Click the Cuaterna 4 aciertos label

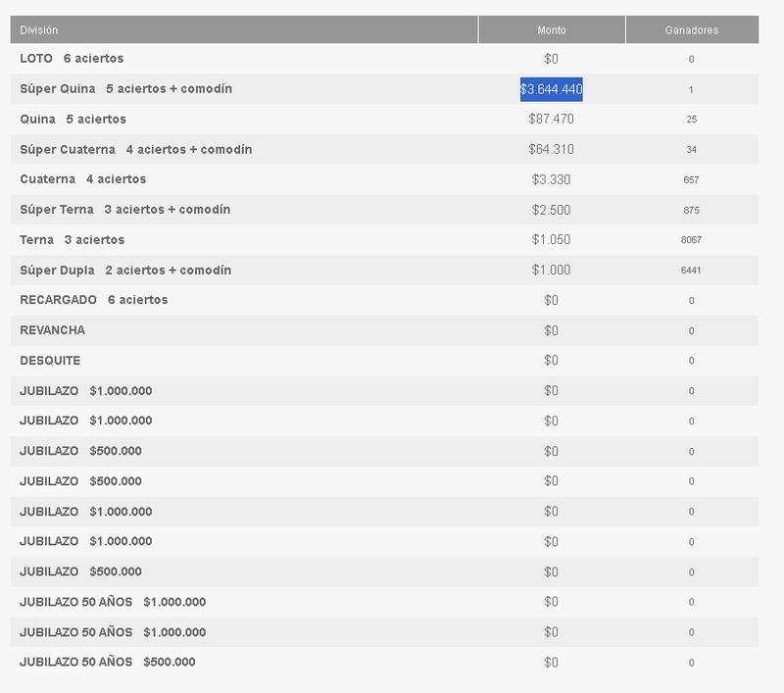point(82,179)
